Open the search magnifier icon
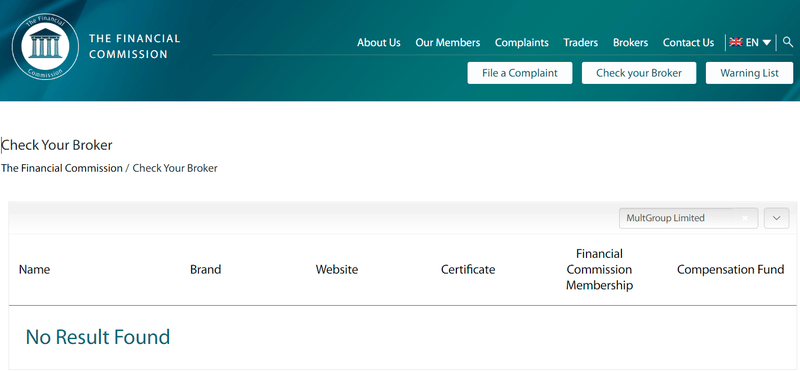 point(788,42)
